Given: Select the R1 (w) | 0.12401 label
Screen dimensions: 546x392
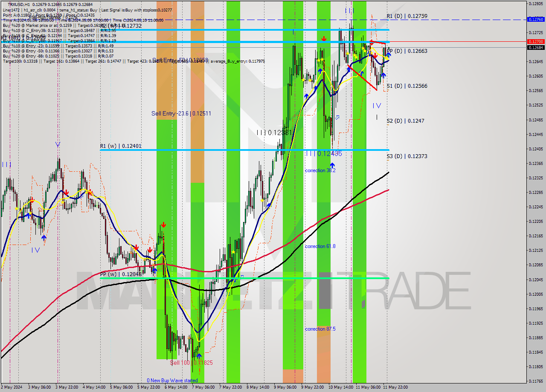Looking at the screenshot, I should (x=121, y=146).
